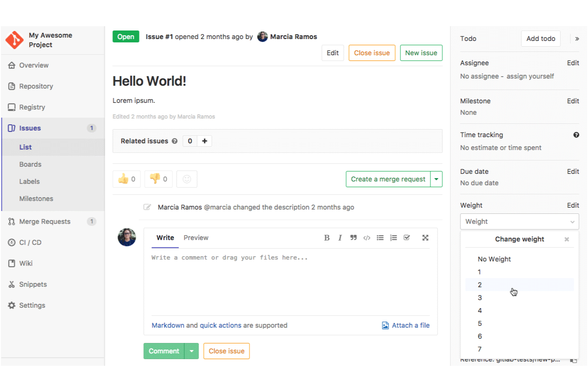Screen dimensions: 588x392
Task: Insert a blockquote in comment
Action: (x=353, y=238)
